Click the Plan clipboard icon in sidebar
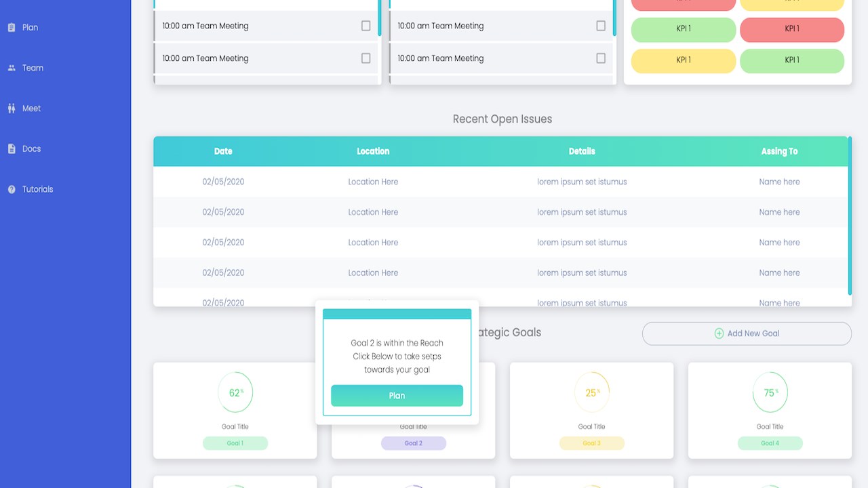The width and height of the screenshot is (868, 488). [x=12, y=28]
